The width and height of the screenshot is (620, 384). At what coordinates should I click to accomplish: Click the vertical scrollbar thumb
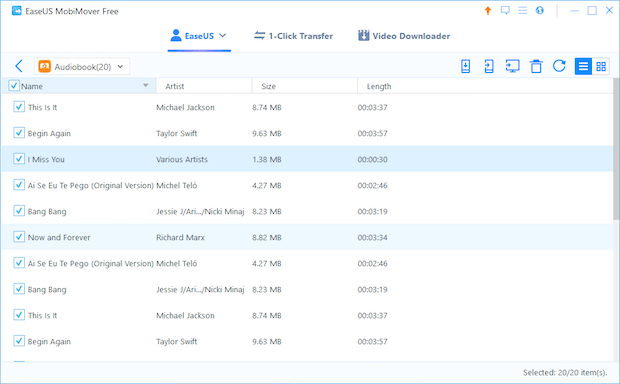click(616, 149)
